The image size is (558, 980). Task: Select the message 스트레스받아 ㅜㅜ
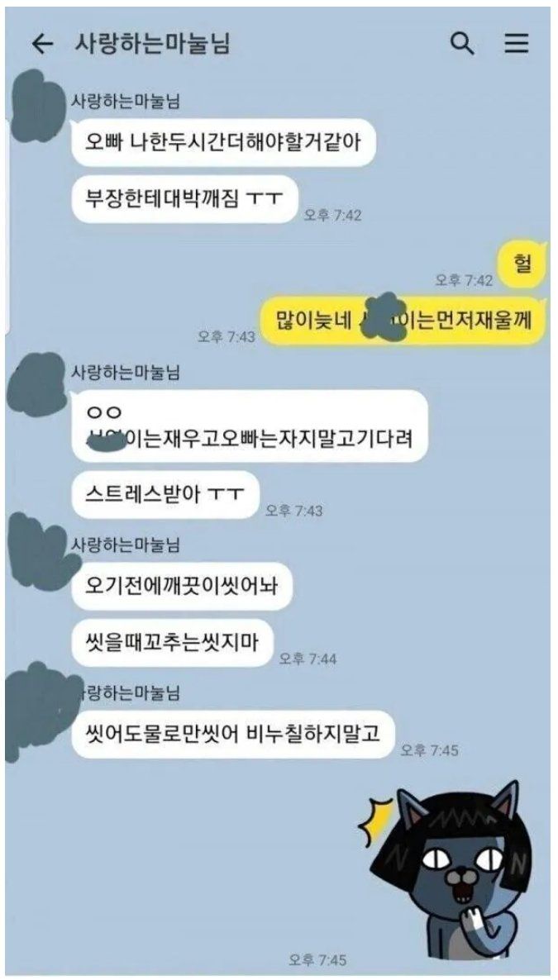click(166, 495)
